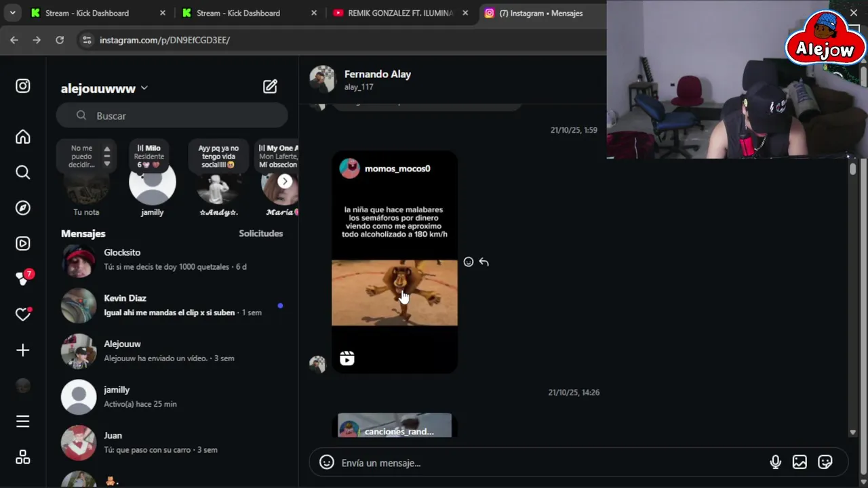
Task: Click the Buscar search field
Action: pyautogui.click(x=172, y=116)
